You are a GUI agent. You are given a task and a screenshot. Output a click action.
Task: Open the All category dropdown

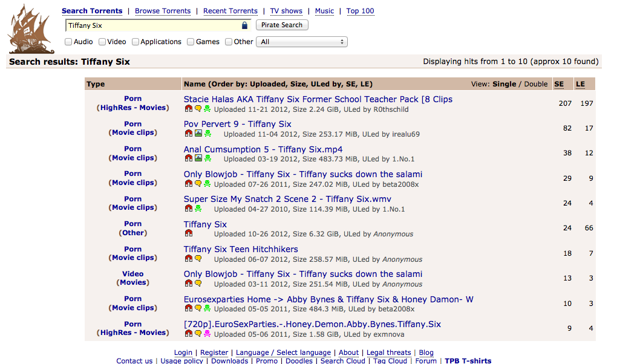point(302,42)
